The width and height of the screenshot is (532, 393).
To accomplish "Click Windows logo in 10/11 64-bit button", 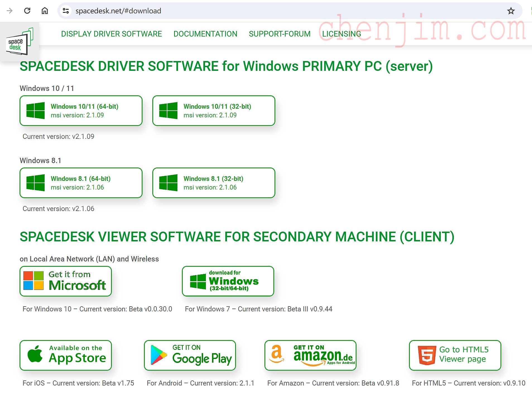I will click(x=35, y=111).
